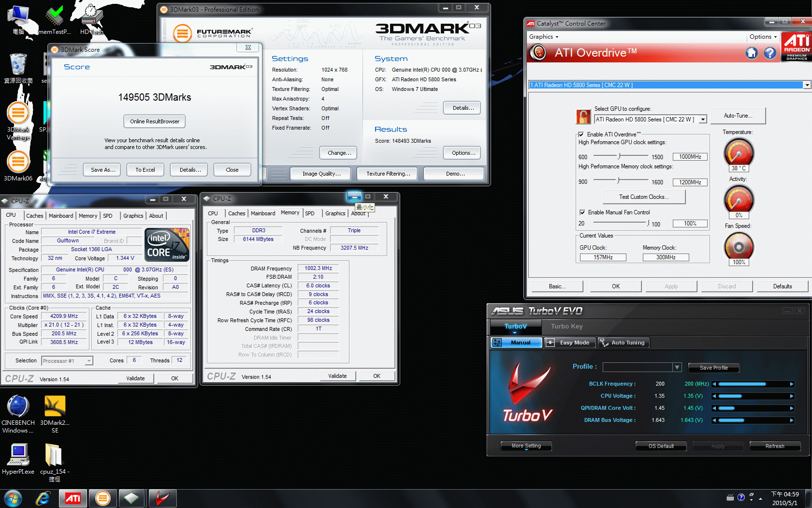
Task: Click Online ResultBrowser button
Action: click(155, 121)
